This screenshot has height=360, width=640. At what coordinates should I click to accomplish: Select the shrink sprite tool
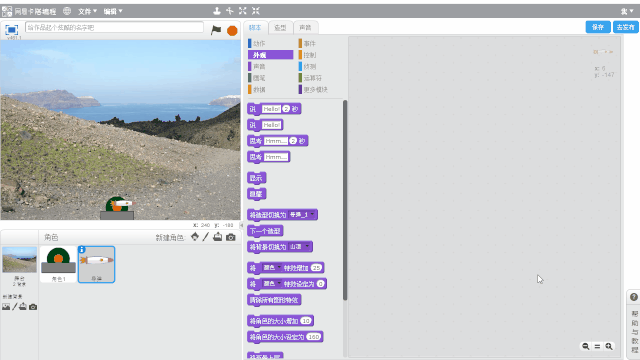[256, 11]
